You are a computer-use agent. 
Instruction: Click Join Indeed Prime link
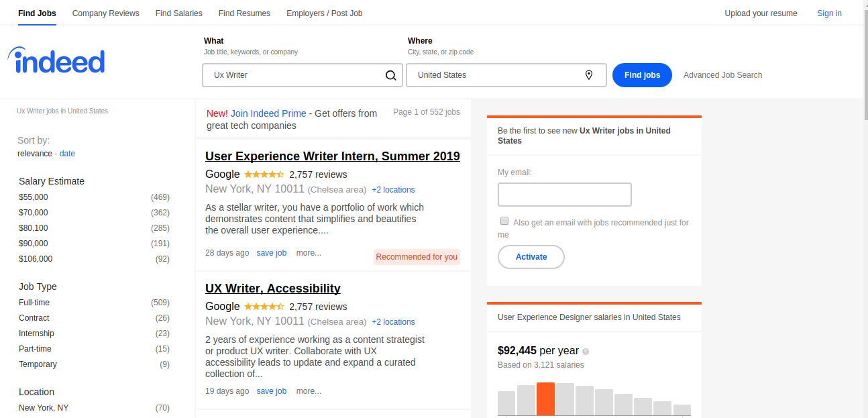(268, 113)
